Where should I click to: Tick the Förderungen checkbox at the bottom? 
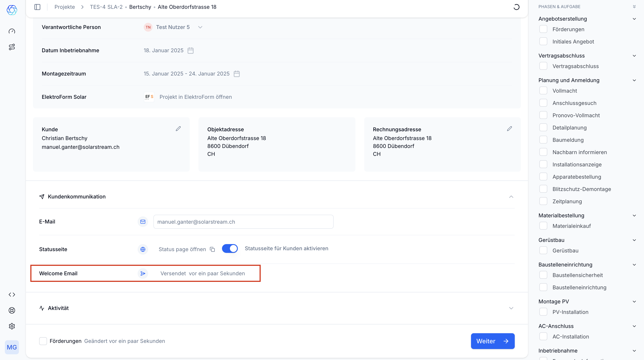(x=43, y=341)
